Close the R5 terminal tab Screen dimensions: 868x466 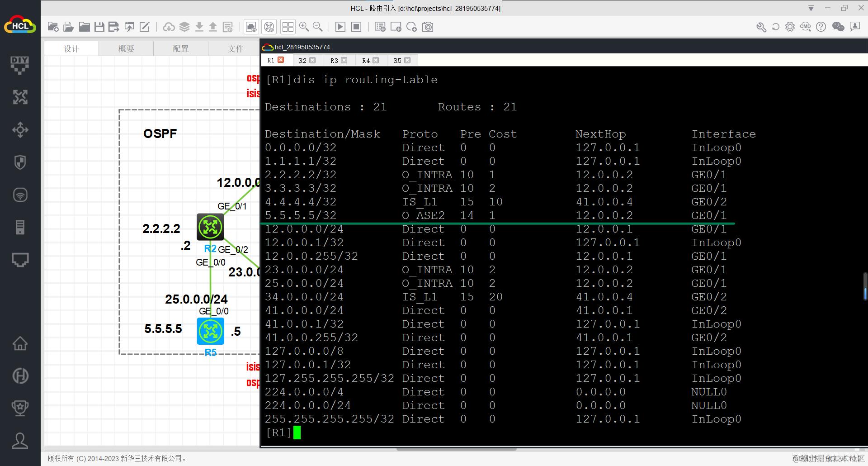407,60
